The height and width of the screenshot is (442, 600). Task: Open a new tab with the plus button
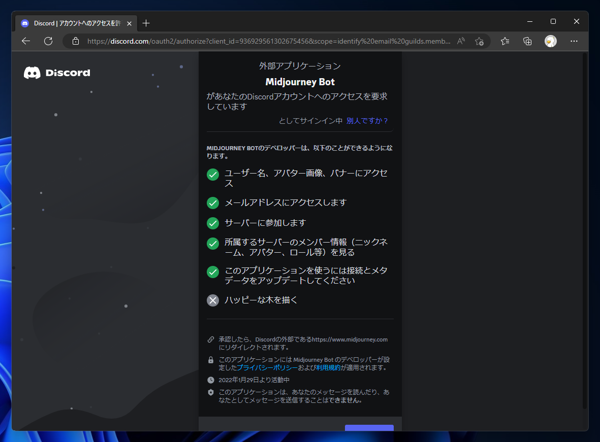coord(146,23)
